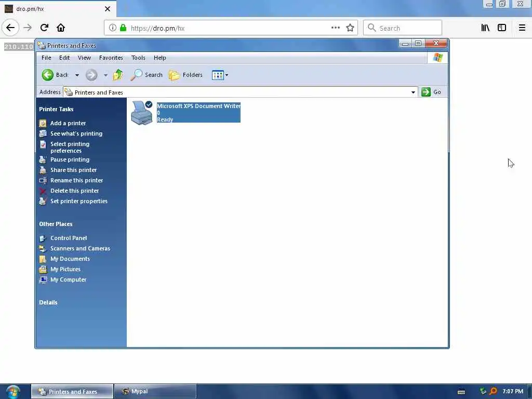
Task: Click the 7:07 PM taskbar clock
Action: [x=513, y=392]
